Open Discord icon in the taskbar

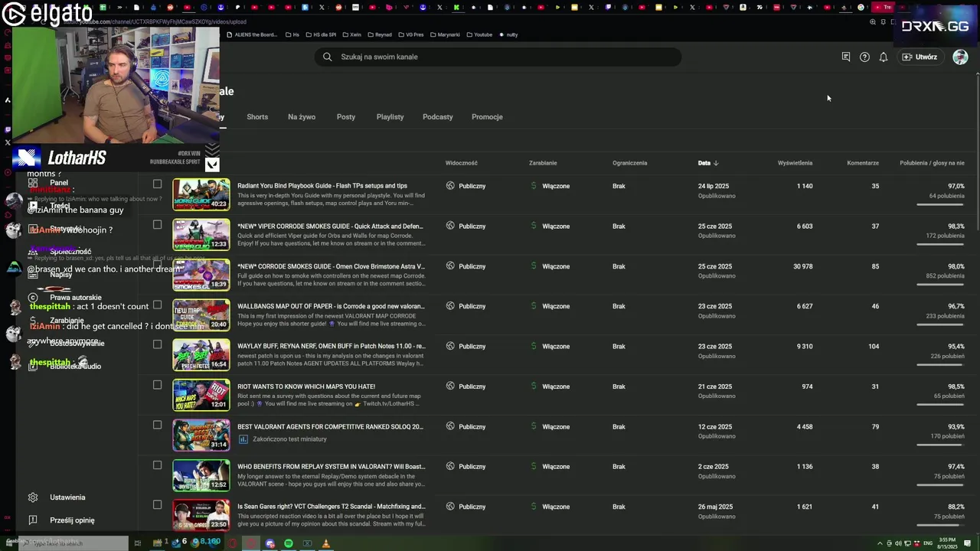pyautogui.click(x=270, y=543)
